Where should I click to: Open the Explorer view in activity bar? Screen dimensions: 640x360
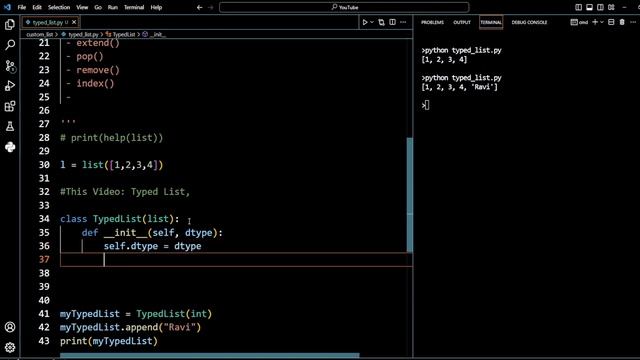(x=10, y=24)
